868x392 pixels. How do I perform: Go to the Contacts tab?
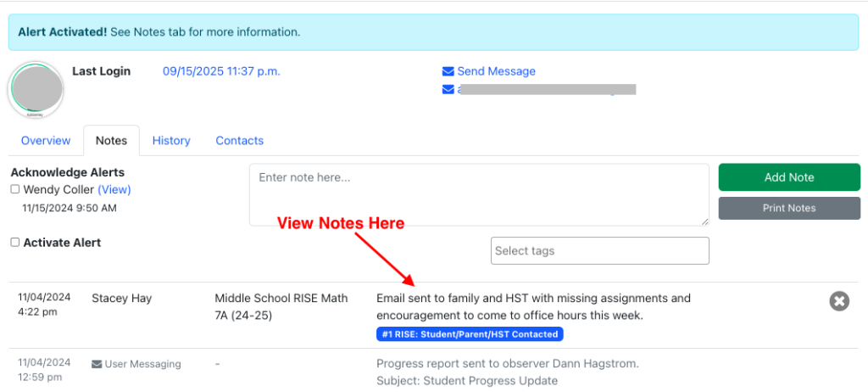click(x=239, y=141)
